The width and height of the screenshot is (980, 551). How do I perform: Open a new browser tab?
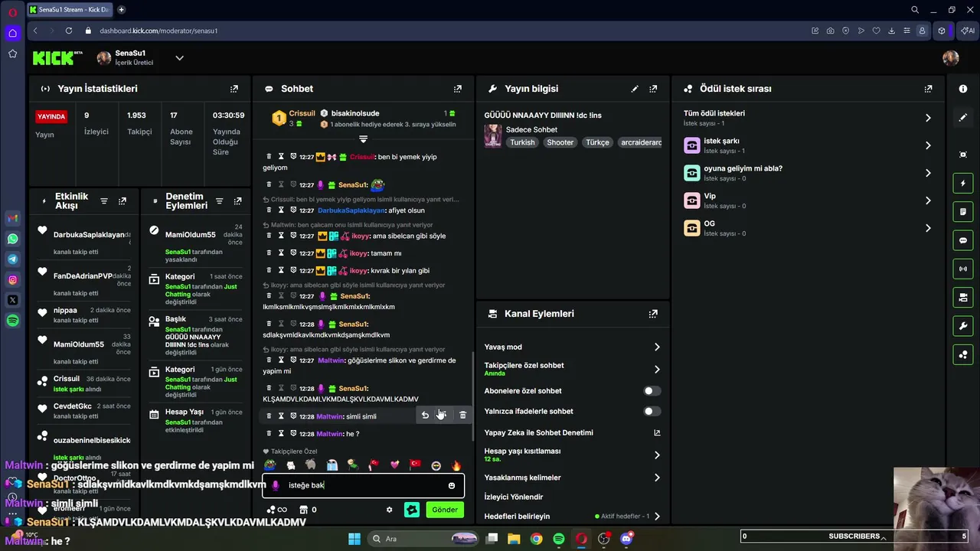[121, 10]
